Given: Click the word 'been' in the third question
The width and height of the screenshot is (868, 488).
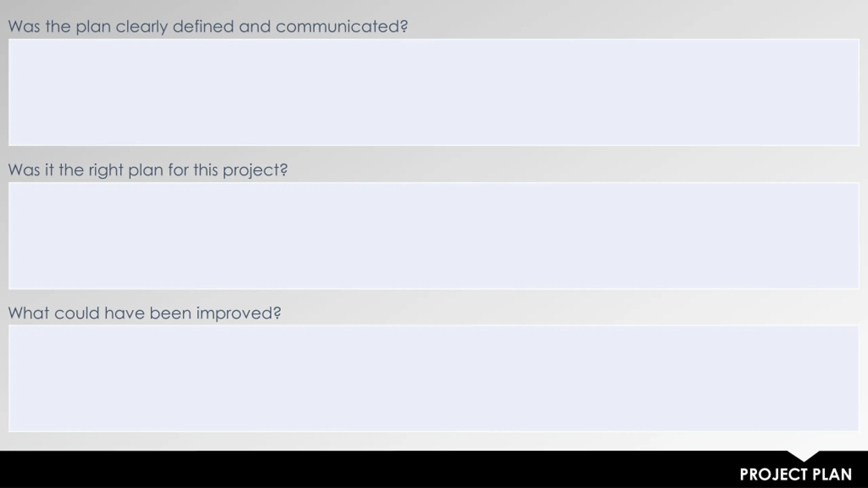Looking at the screenshot, I should pos(171,313).
